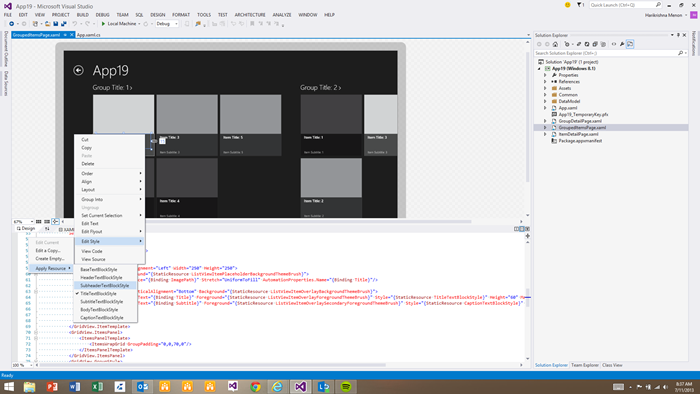Open Excel from the Windows taskbar

coord(97,386)
